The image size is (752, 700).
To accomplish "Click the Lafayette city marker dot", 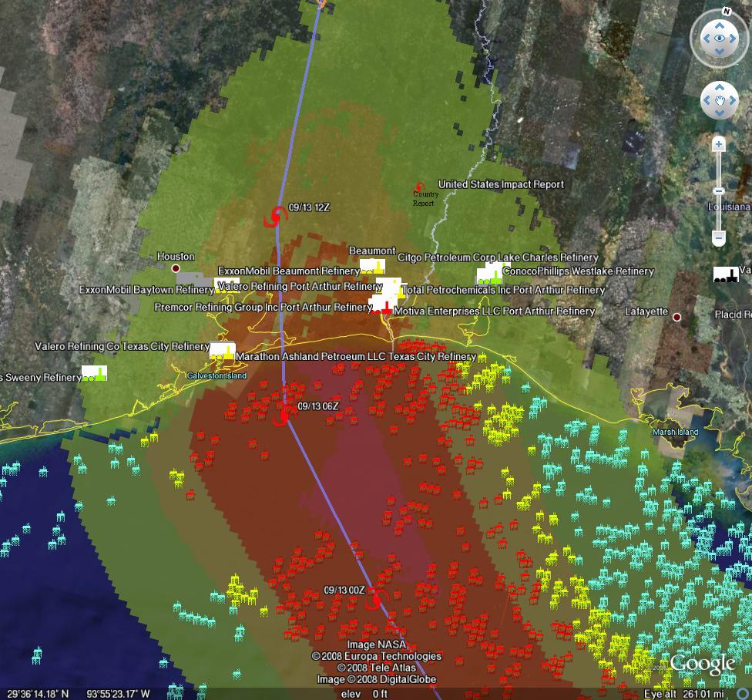I will pos(676,317).
